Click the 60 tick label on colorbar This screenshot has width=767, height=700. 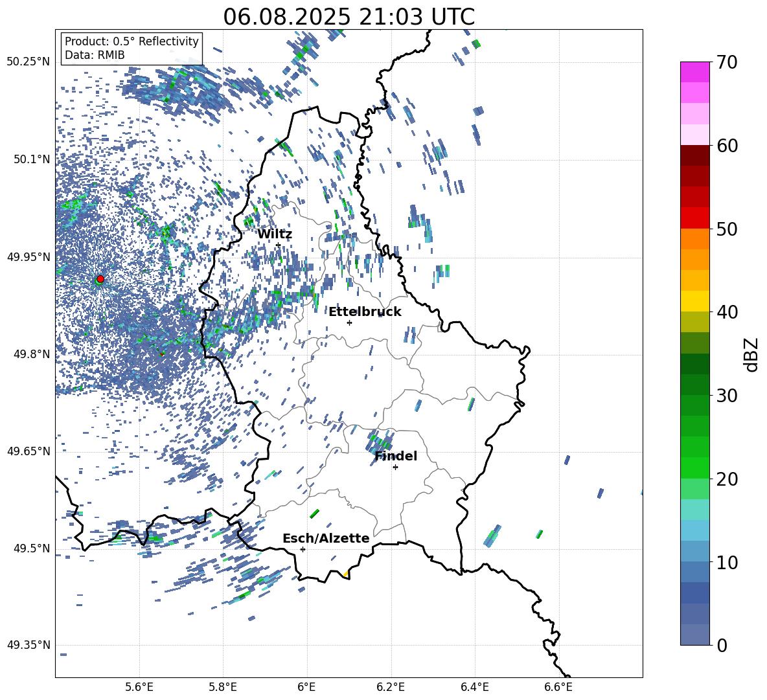pos(727,146)
